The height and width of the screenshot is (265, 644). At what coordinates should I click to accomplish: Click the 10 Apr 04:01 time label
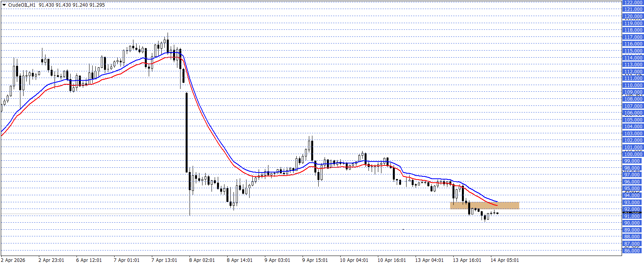coord(354,260)
